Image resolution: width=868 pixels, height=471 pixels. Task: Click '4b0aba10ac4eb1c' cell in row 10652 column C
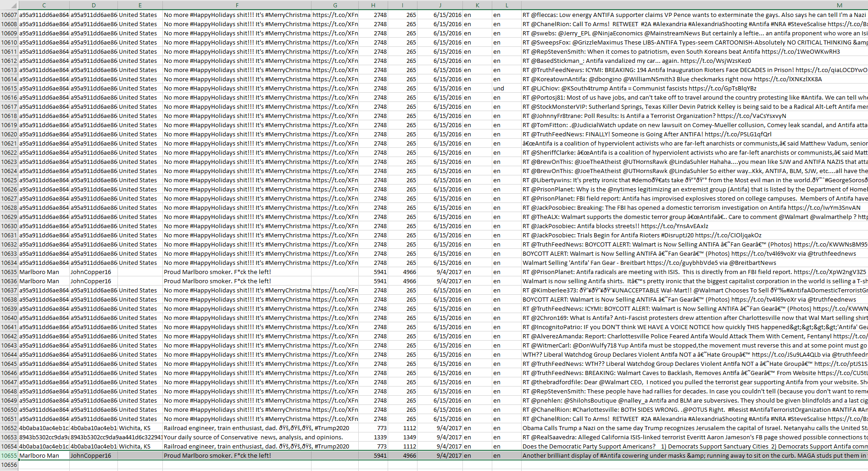[44, 428]
